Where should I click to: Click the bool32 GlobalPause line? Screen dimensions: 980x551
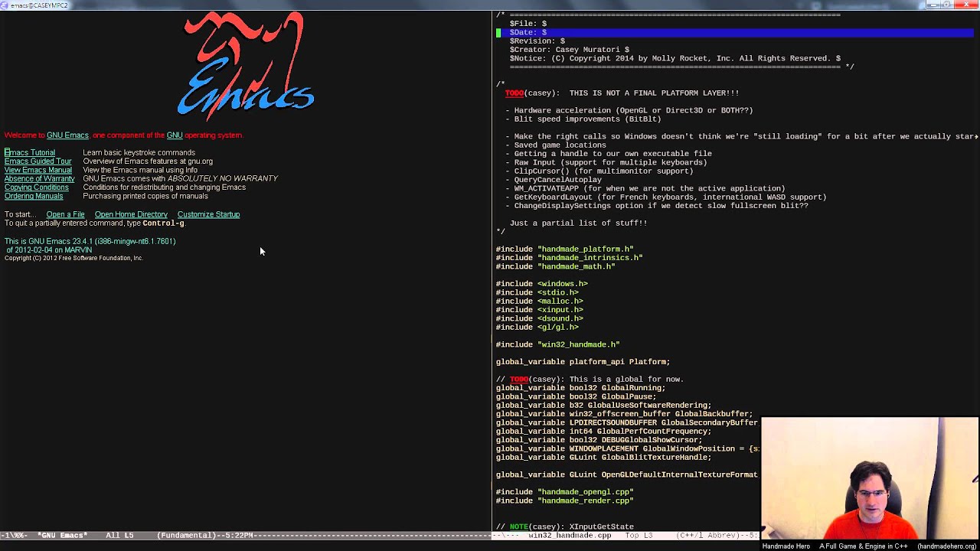point(577,396)
